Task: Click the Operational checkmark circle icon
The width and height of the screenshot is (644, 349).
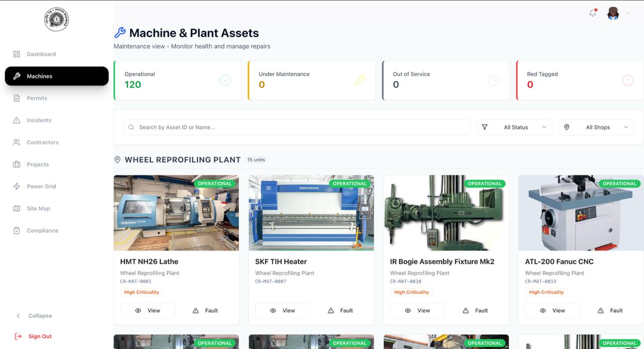Action: (x=225, y=80)
